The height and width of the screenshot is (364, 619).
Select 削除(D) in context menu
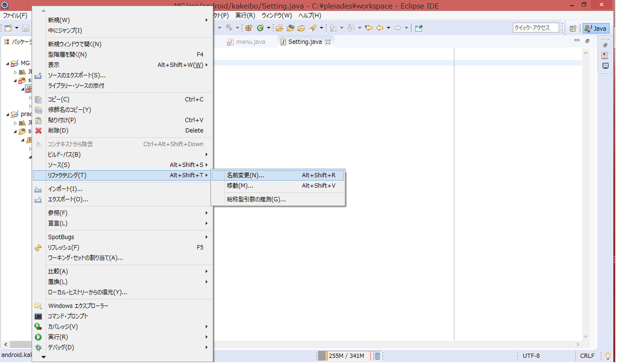tap(122, 130)
